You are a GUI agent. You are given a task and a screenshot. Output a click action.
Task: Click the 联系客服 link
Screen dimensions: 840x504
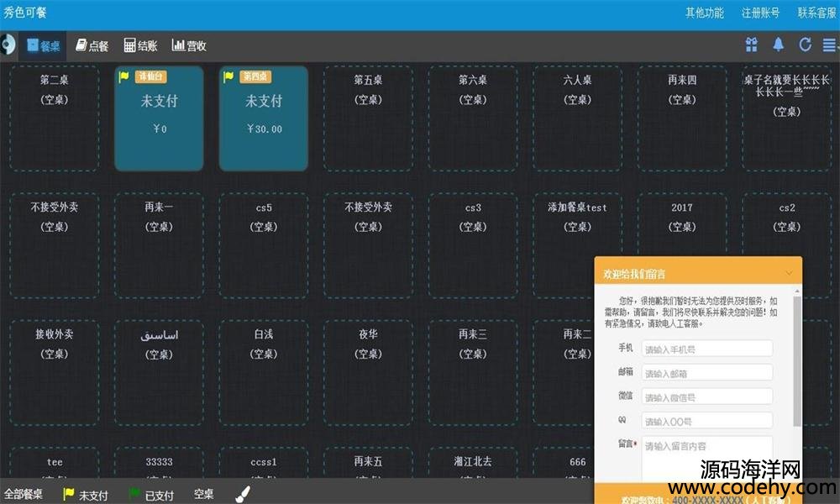click(816, 13)
